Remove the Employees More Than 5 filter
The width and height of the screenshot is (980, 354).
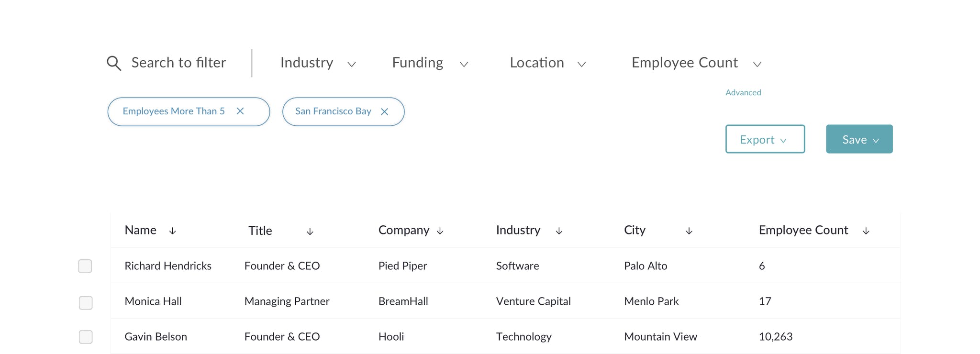coord(240,111)
